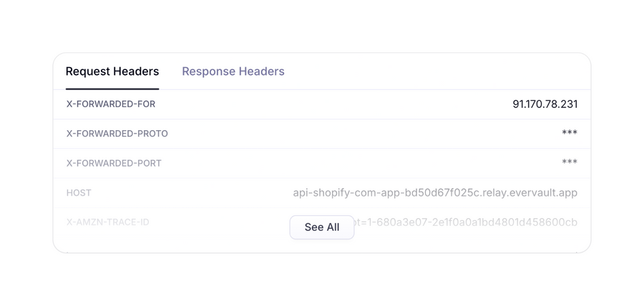Click the HOST header name
644x306 pixels.
click(79, 193)
